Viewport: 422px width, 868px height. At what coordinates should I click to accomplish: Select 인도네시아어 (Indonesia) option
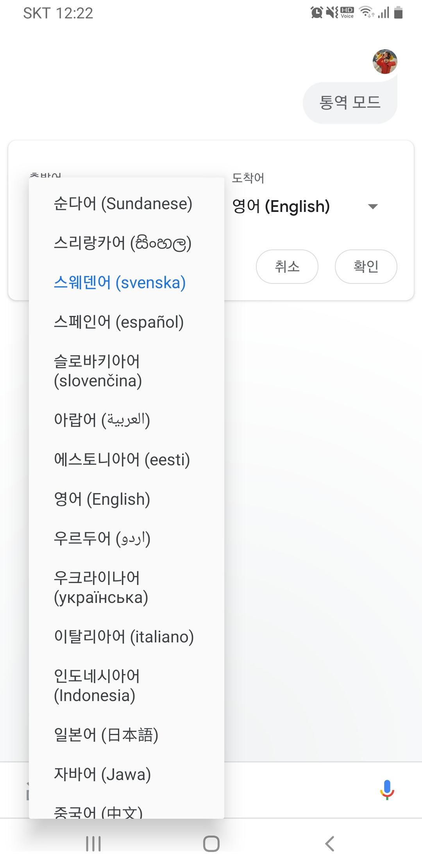point(127,686)
